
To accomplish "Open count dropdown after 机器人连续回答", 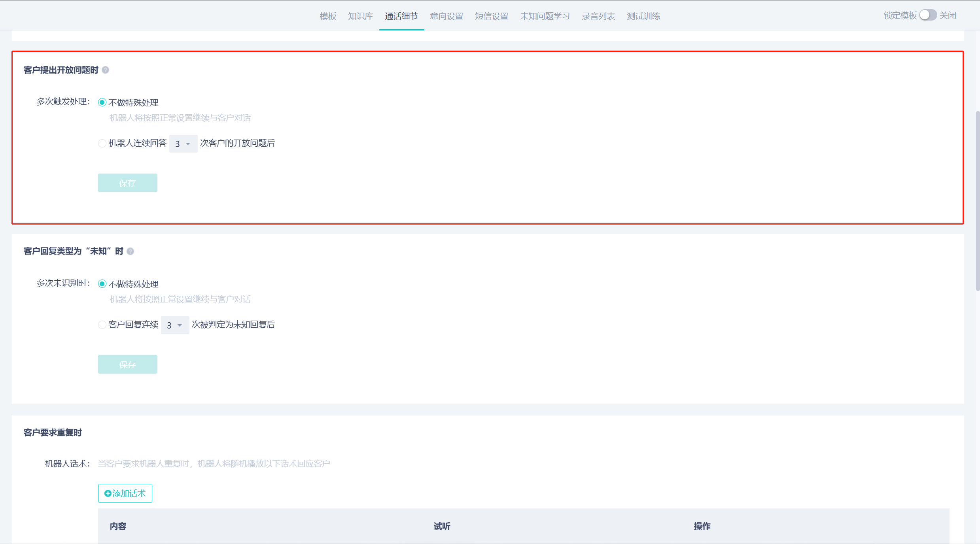I will coord(183,144).
